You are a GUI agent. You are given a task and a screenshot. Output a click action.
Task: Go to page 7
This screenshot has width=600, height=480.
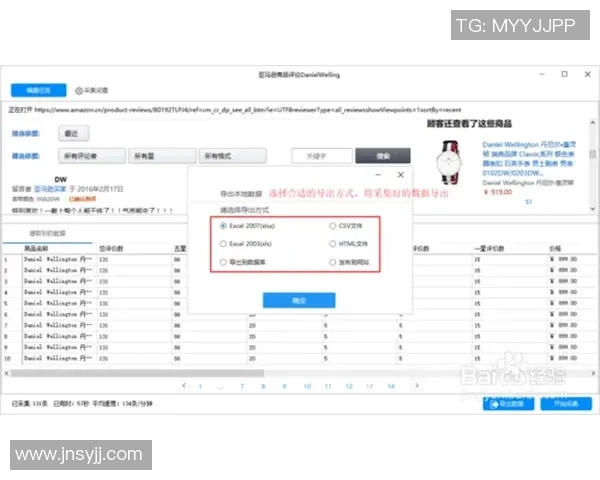(242, 386)
